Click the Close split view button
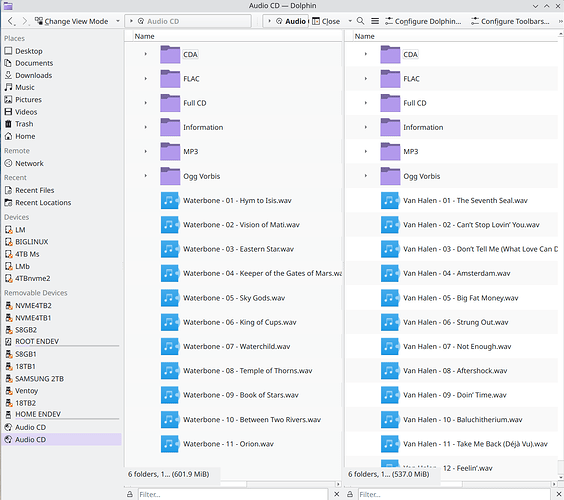The height and width of the screenshot is (500, 564). point(326,21)
